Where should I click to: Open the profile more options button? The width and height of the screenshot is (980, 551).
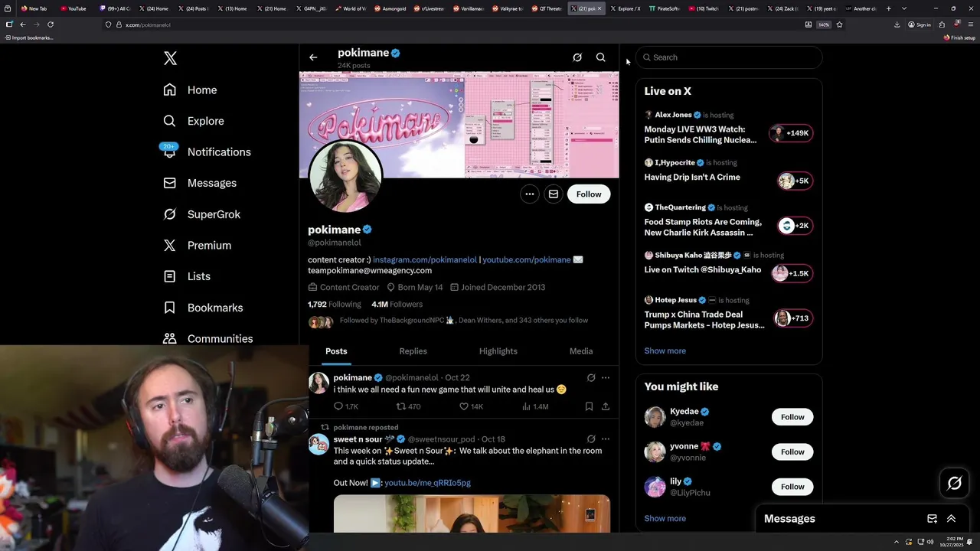(x=529, y=194)
